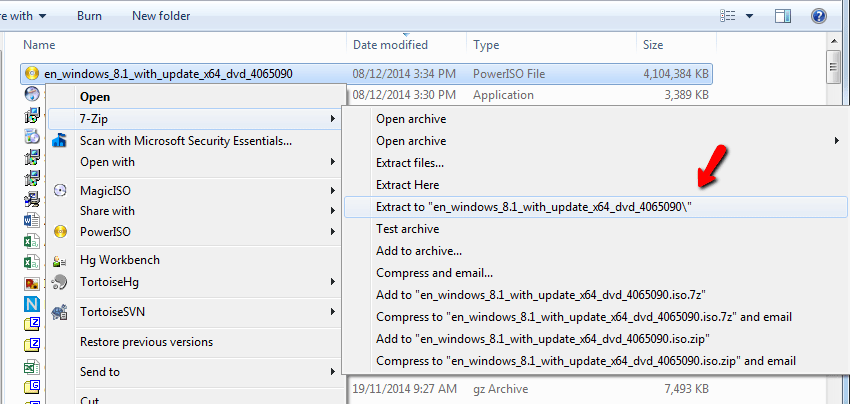Viewport: 850px width, 404px height.
Task: Sort by the Size column header
Action: [x=676, y=44]
